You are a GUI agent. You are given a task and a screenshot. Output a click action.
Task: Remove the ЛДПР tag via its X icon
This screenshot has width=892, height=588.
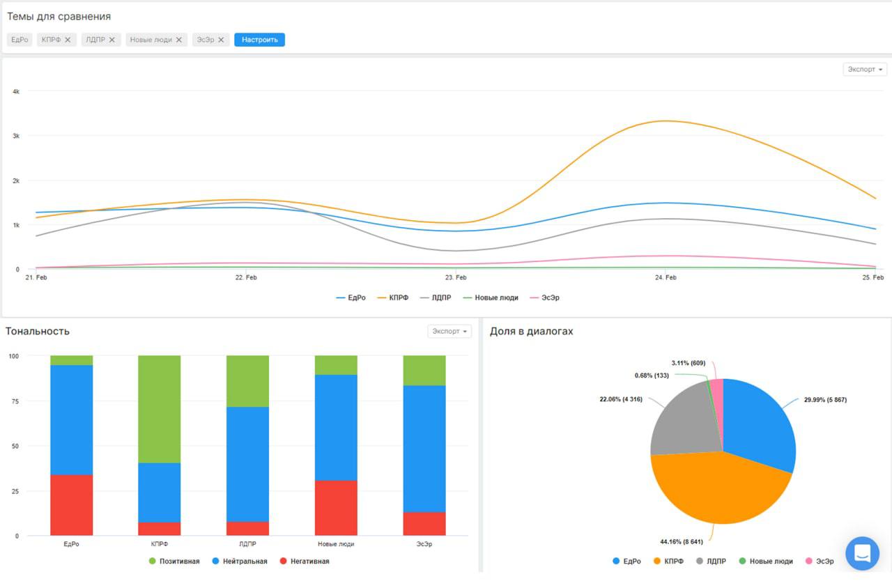click(111, 40)
